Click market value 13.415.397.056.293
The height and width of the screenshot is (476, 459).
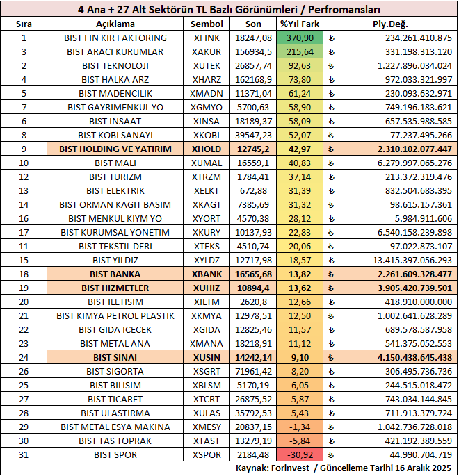pyautogui.click(x=390, y=260)
